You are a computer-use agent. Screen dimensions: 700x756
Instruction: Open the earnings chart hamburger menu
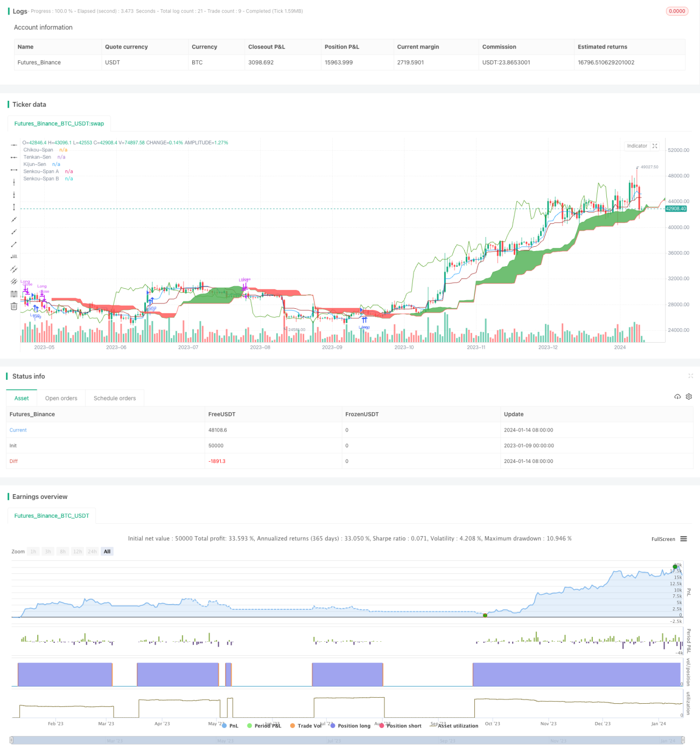683,539
